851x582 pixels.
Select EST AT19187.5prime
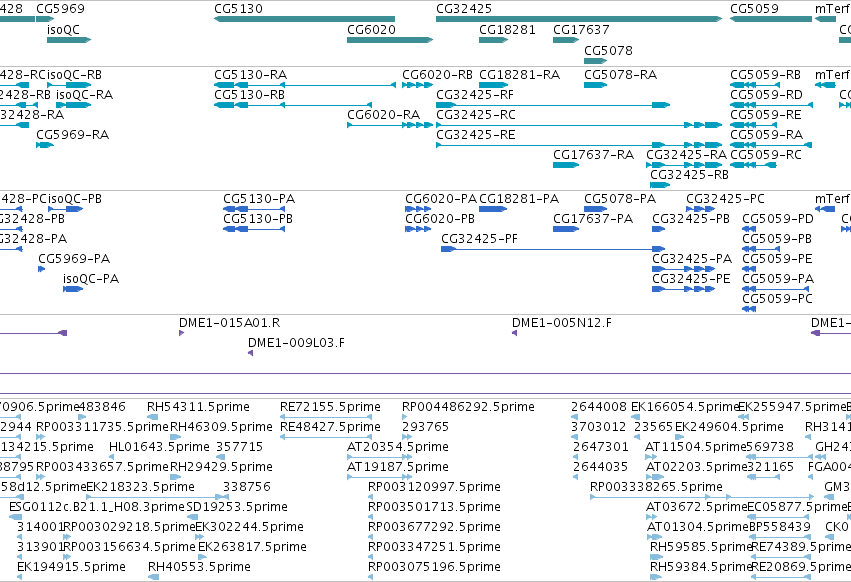coord(379,477)
